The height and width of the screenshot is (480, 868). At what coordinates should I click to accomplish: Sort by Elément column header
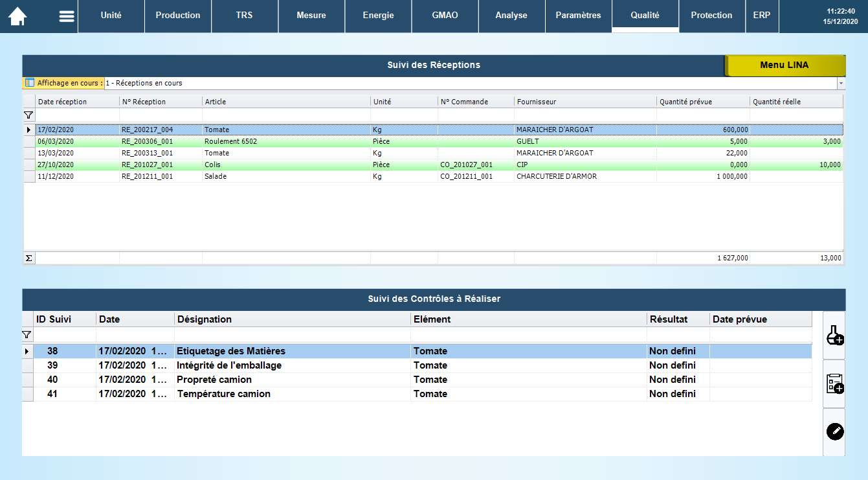coord(529,319)
